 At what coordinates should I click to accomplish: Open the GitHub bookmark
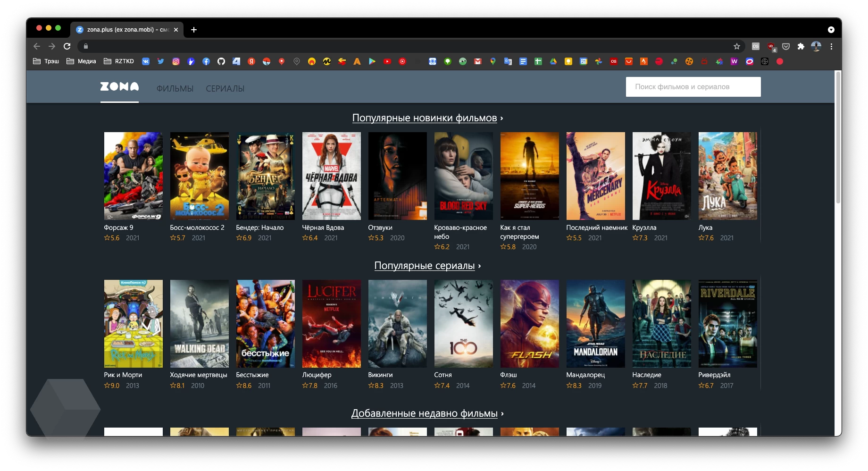pyautogui.click(x=221, y=61)
